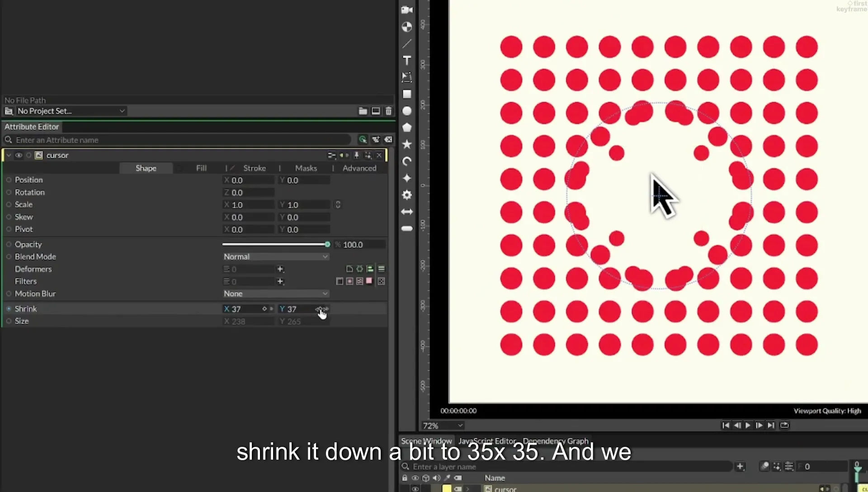This screenshot has width=868, height=492.
Task: Open the No Project Set dropdown
Action: [x=71, y=111]
